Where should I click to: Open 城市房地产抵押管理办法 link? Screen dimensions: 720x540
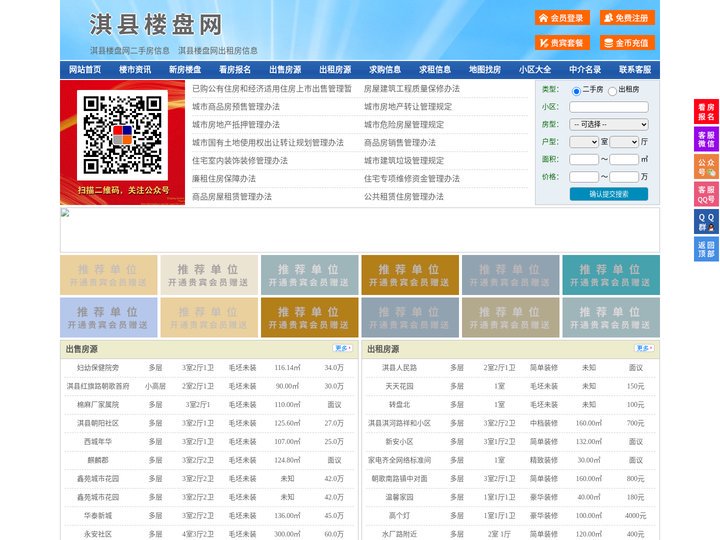coord(236,124)
